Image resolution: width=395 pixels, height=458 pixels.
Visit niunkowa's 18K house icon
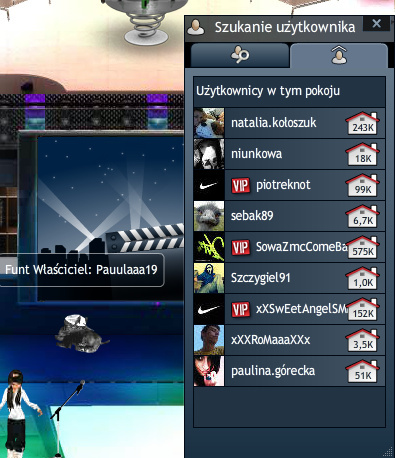362,154
